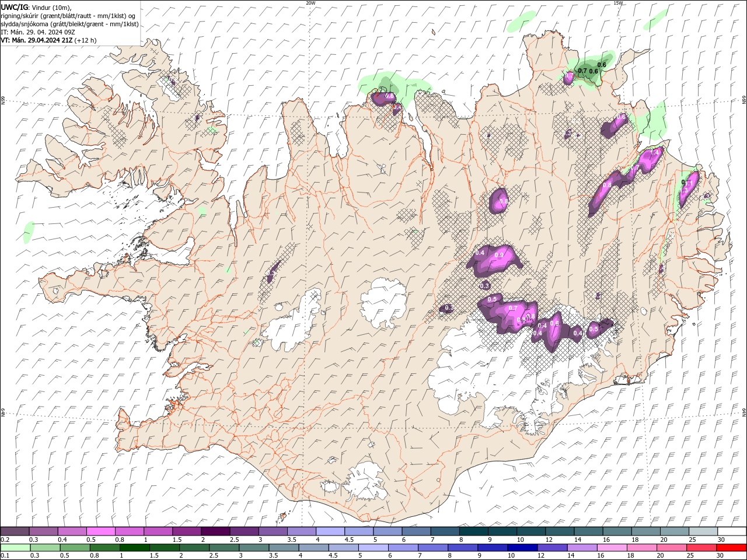Select bright red swatch above lower label 30
This screenshot has height=560, width=747.
(731, 548)
